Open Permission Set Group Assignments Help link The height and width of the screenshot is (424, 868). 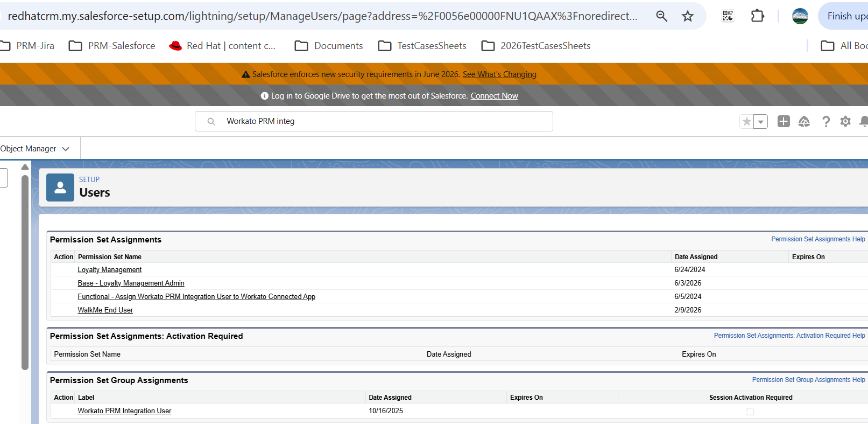(x=808, y=380)
